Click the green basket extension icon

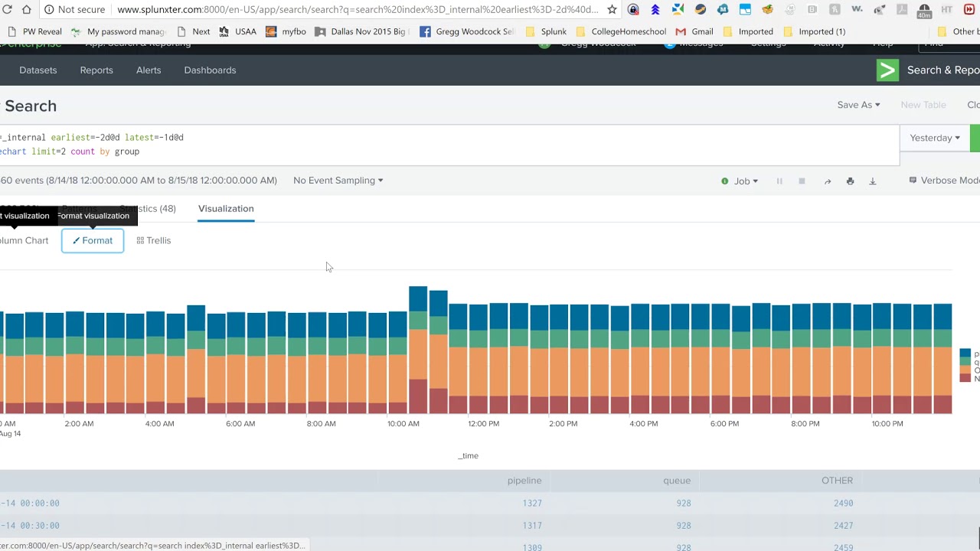[768, 9]
